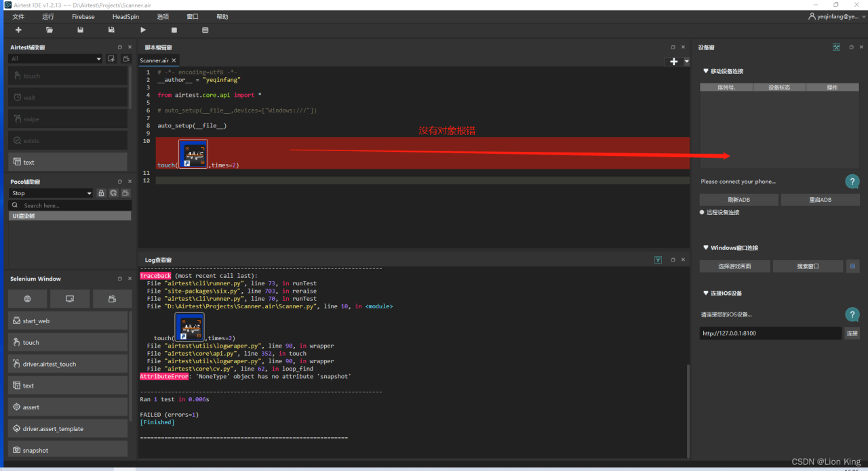Click the Selenium record camera icon button

click(112, 299)
